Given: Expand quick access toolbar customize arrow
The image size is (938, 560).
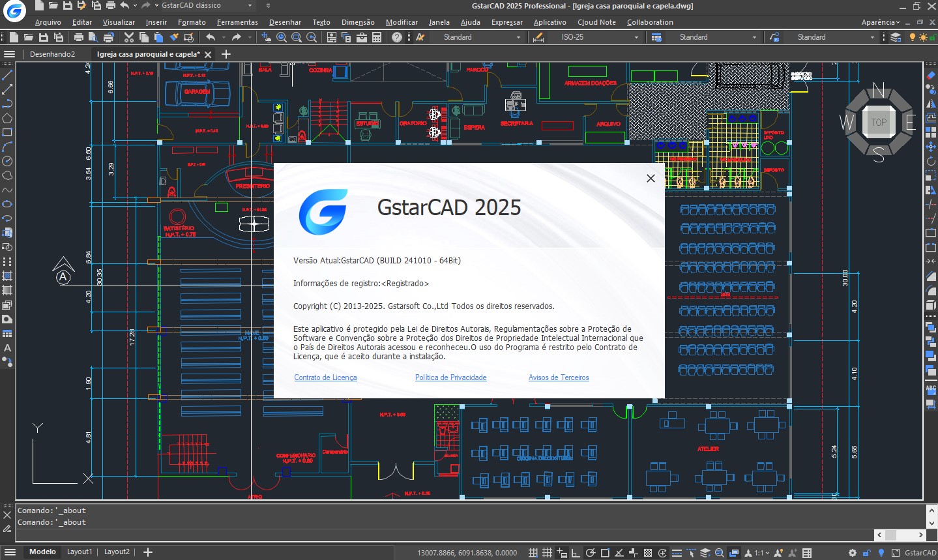Looking at the screenshot, I should coord(268,6).
